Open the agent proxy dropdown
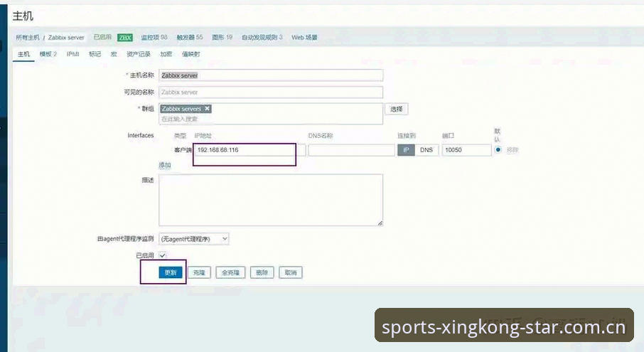This screenshot has width=644, height=352. pos(194,239)
